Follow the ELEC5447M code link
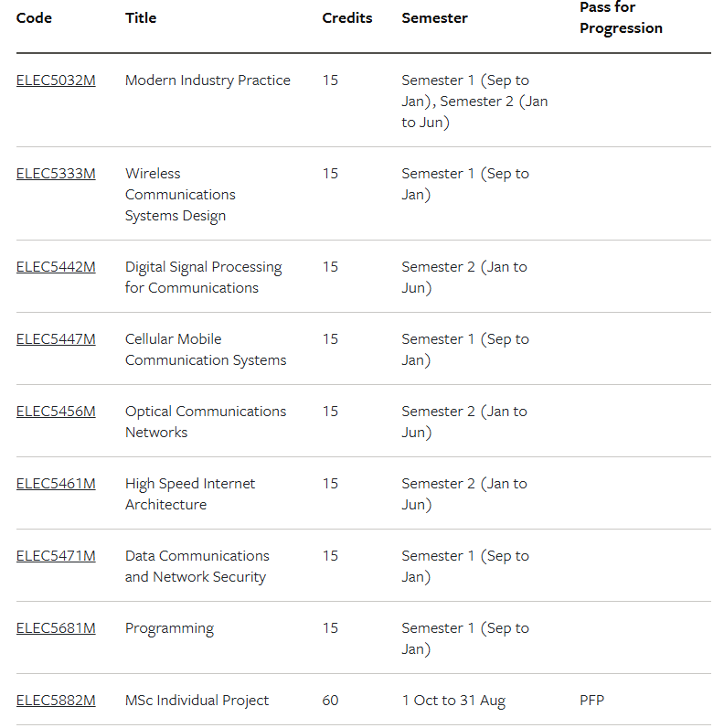 [x=56, y=339]
